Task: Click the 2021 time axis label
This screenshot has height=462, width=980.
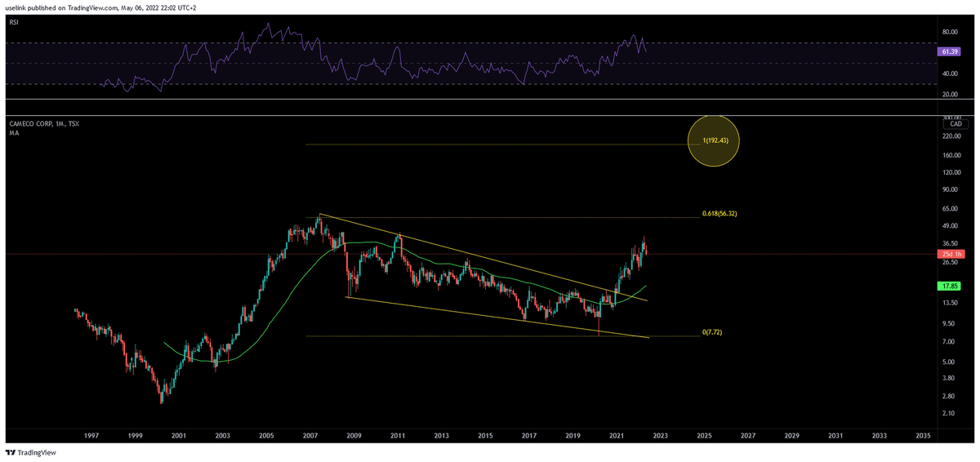Action: [x=617, y=436]
